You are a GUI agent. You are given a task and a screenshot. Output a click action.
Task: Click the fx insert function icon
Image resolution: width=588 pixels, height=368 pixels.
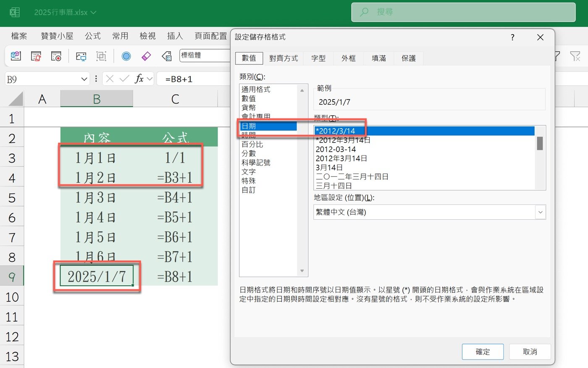click(139, 79)
